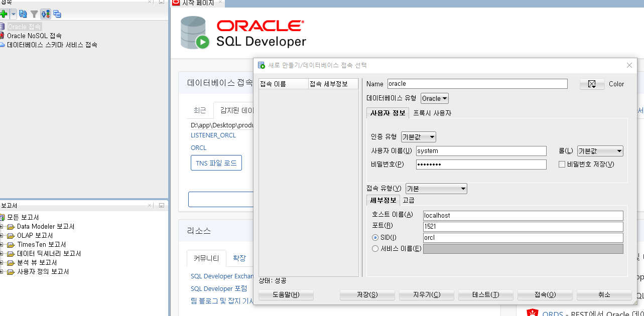Open the Color picker button
Screen dimensions: 644x316
pyautogui.click(x=592, y=84)
